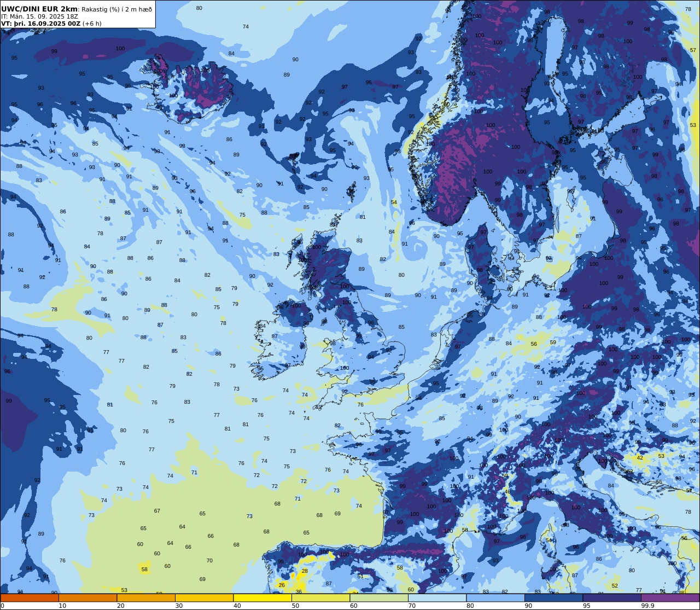Click the legend tick label "30"
700x610 pixels.
179,606
